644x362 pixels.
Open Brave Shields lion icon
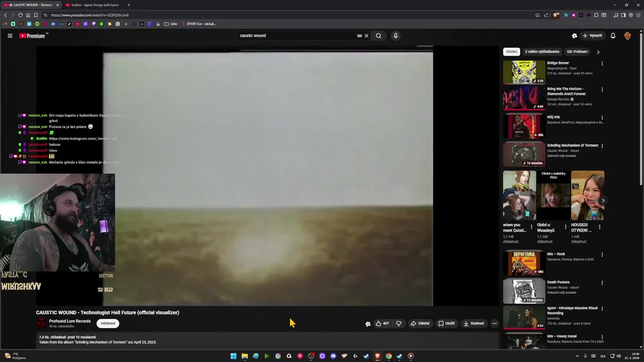(556, 15)
